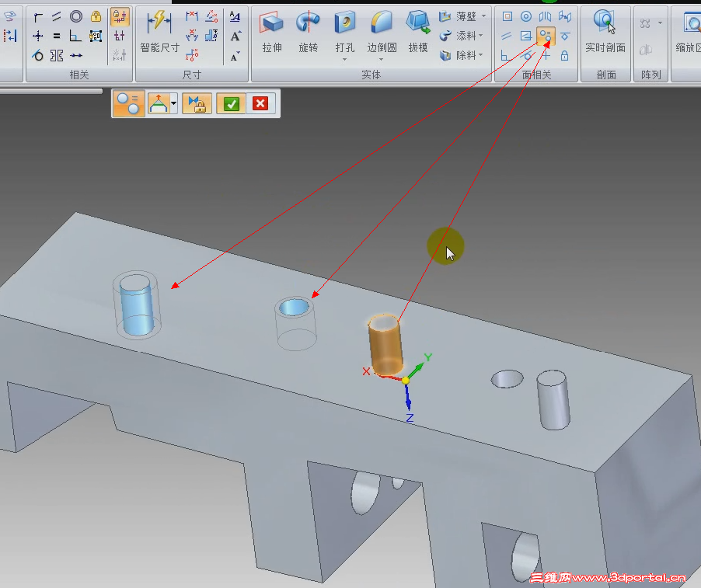Screen dimensions: 701x588
Task: Click the Live Section 实时剖面 tool
Action: coord(605,31)
